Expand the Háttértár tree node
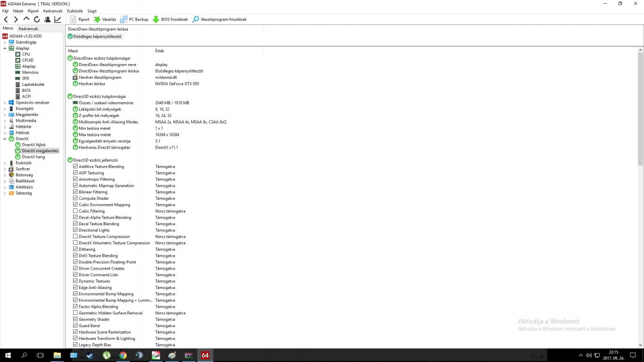 click(5, 127)
